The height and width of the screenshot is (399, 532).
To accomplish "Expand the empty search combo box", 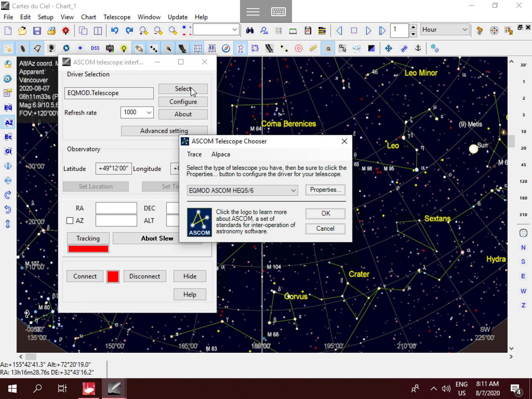I will 235,30.
